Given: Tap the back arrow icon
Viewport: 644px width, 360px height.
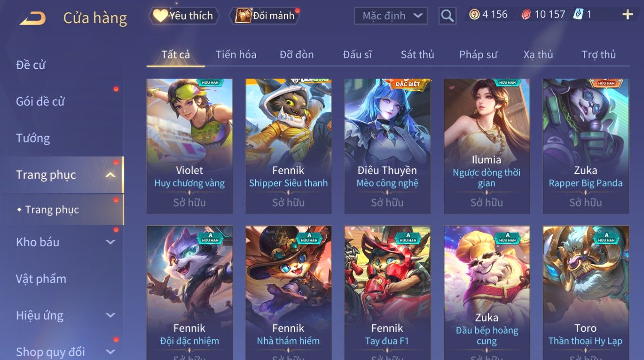Looking at the screenshot, I should point(33,18).
